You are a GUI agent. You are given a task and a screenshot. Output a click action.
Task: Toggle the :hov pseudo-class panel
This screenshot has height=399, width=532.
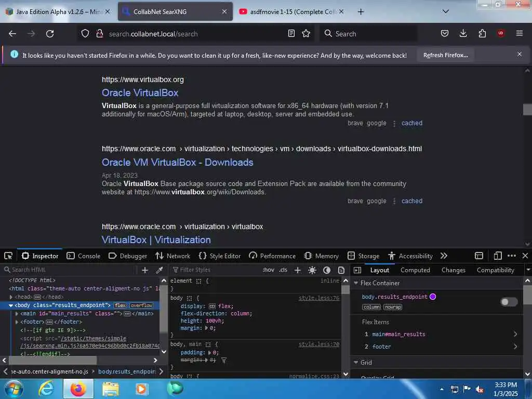point(269,270)
